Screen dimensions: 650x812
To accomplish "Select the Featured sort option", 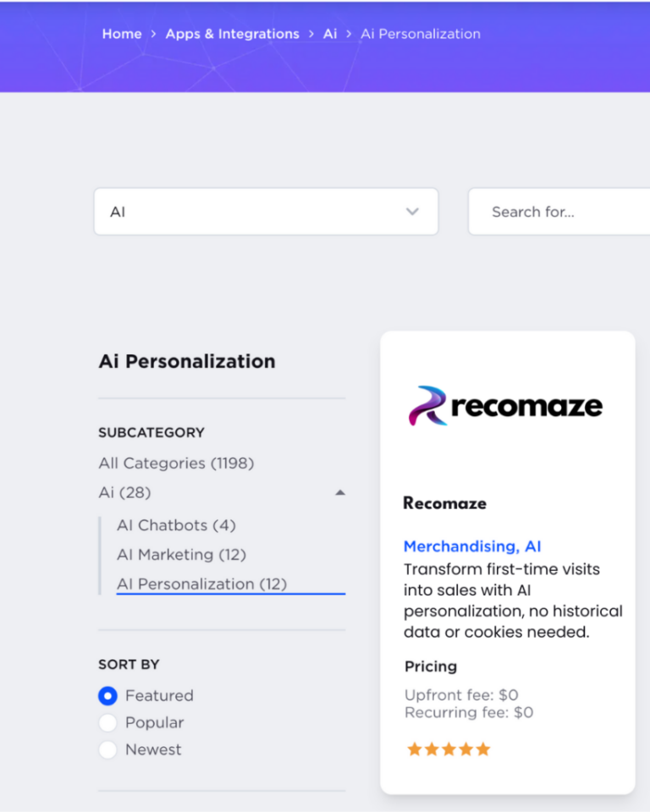I will 107,696.
